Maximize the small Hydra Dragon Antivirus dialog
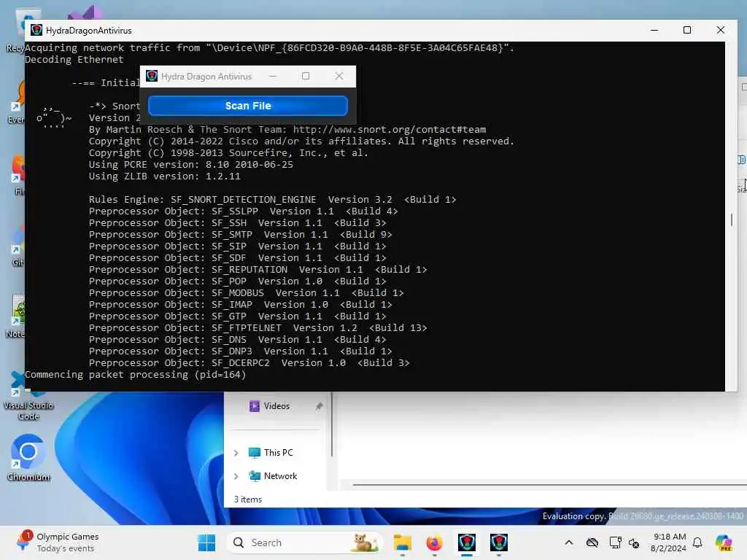 tap(306, 76)
